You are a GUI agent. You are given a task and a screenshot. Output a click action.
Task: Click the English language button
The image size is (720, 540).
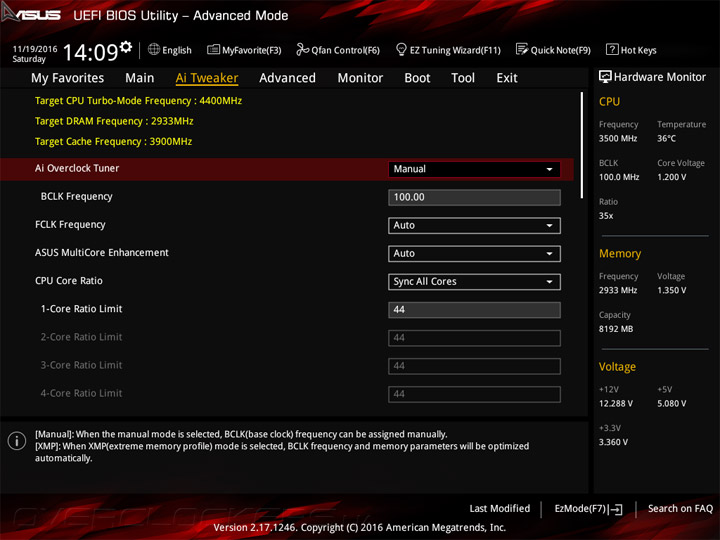[177, 50]
